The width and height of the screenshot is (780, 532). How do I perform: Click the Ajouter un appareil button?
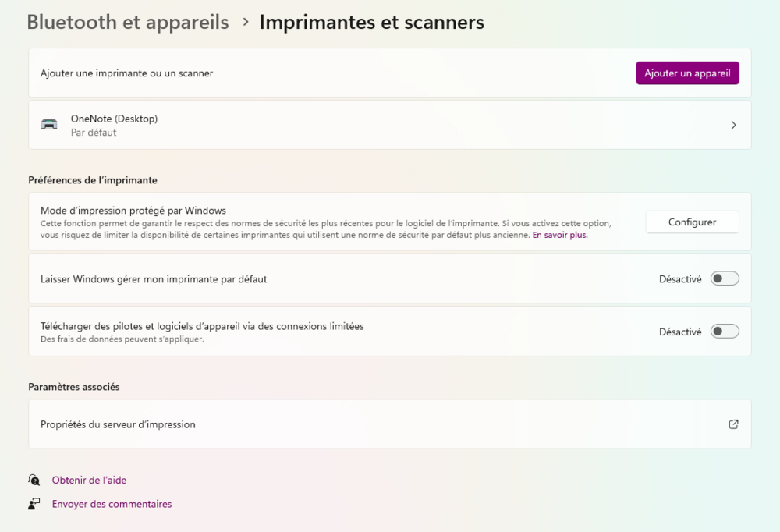(x=687, y=73)
